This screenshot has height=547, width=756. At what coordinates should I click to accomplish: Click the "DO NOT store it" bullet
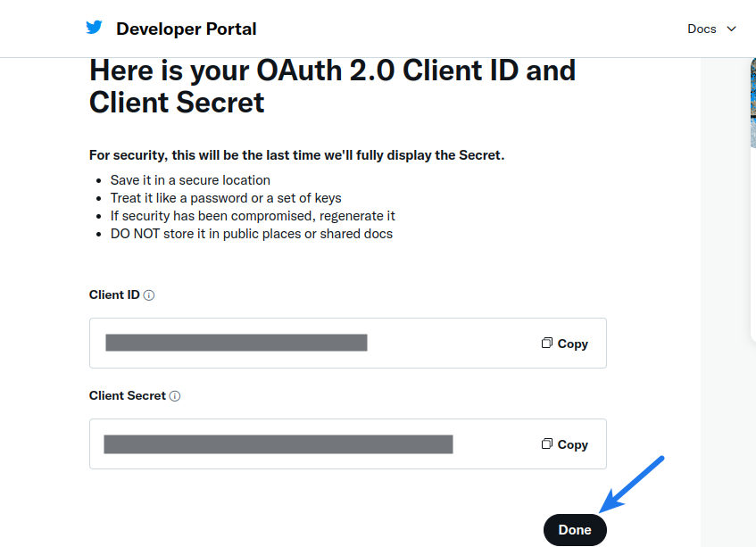click(251, 234)
